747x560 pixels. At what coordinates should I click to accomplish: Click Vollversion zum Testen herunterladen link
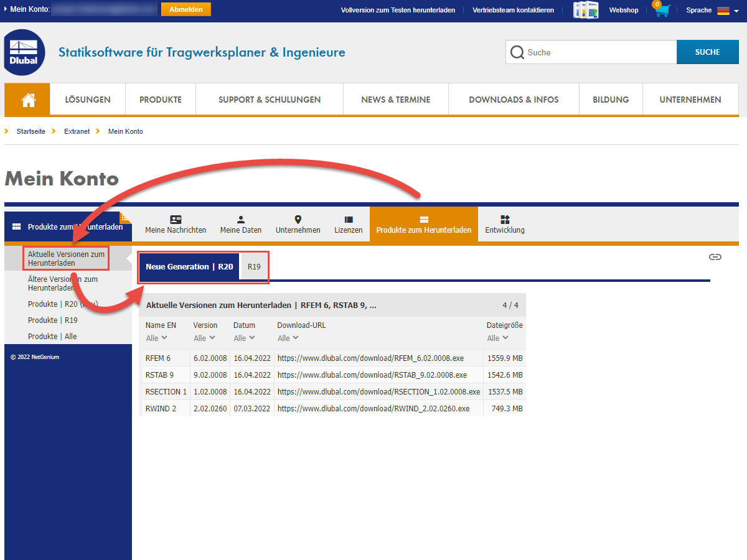click(398, 10)
